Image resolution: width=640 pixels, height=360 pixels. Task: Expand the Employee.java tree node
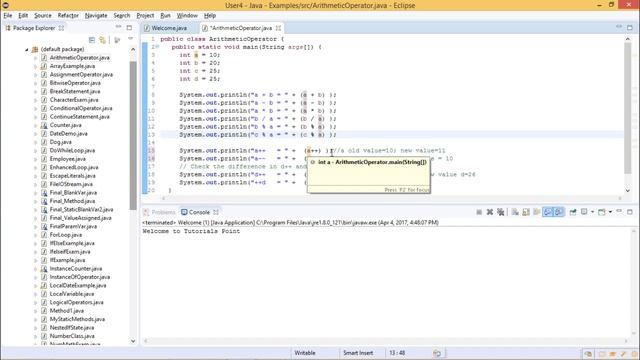click(36, 159)
